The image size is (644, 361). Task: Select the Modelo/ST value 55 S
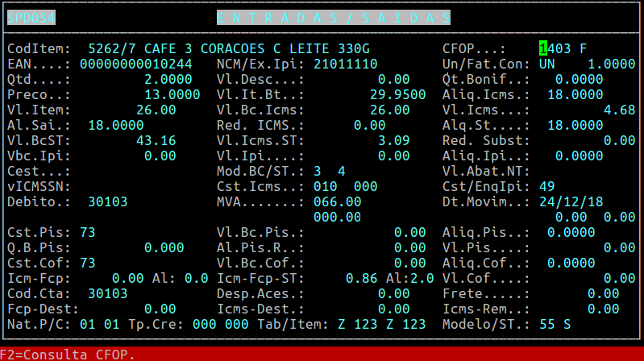[555, 324]
